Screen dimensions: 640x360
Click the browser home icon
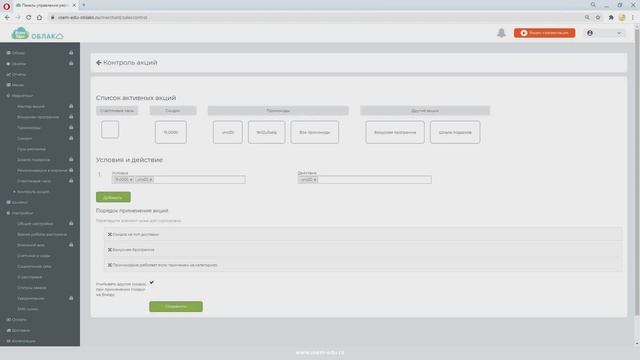pos(39,18)
